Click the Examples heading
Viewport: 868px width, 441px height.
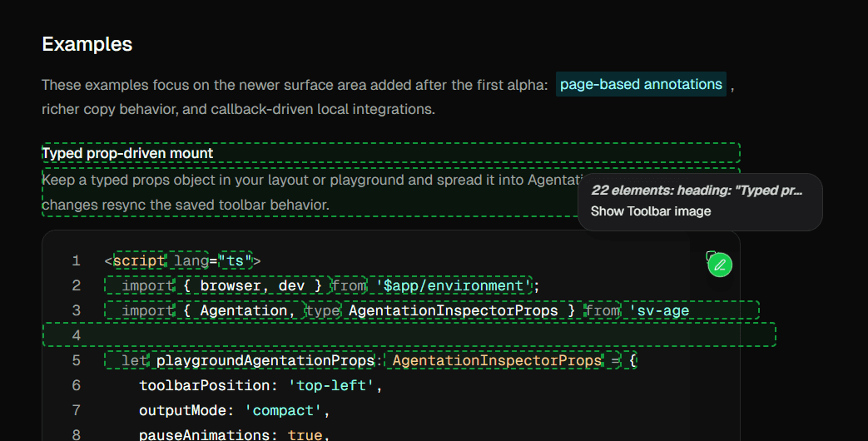tap(87, 44)
